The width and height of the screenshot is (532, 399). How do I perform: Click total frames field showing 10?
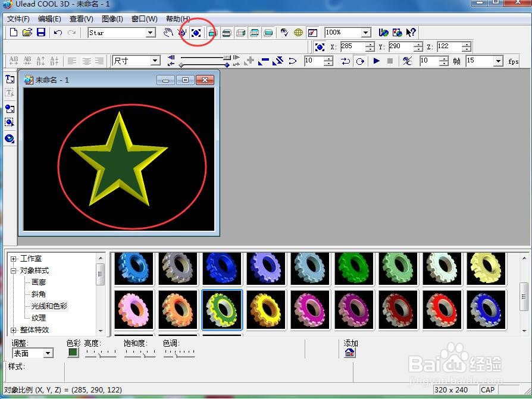(x=430, y=61)
